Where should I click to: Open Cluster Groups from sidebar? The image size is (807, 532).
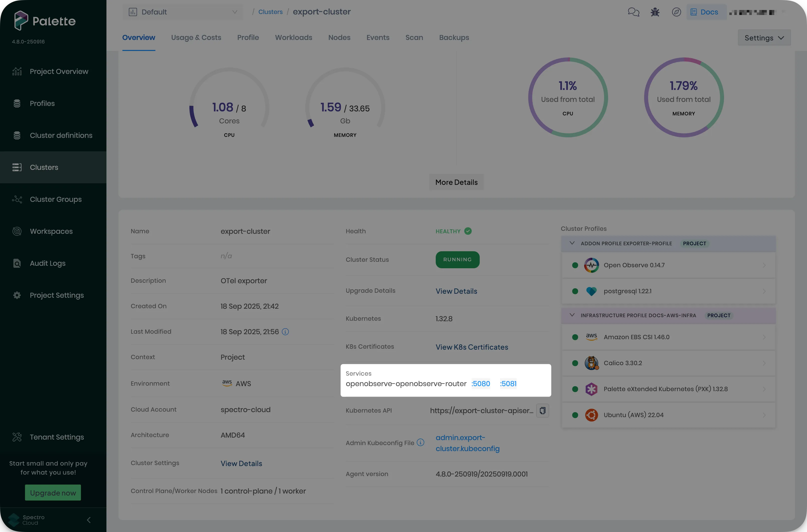click(56, 199)
